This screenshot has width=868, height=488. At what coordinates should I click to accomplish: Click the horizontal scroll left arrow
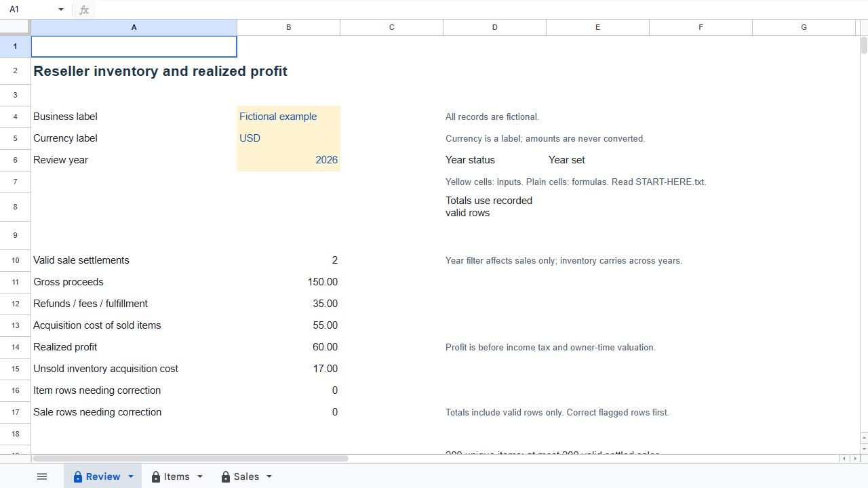click(844, 459)
